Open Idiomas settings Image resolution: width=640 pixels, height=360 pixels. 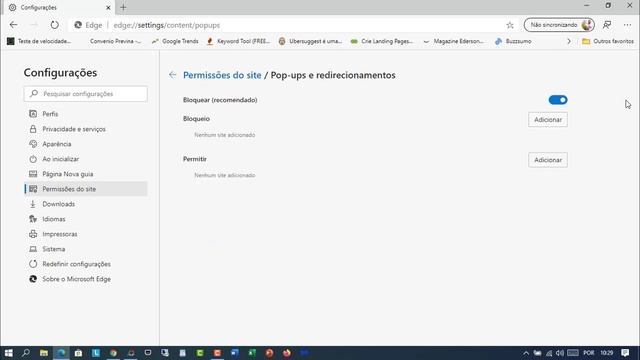point(86,219)
